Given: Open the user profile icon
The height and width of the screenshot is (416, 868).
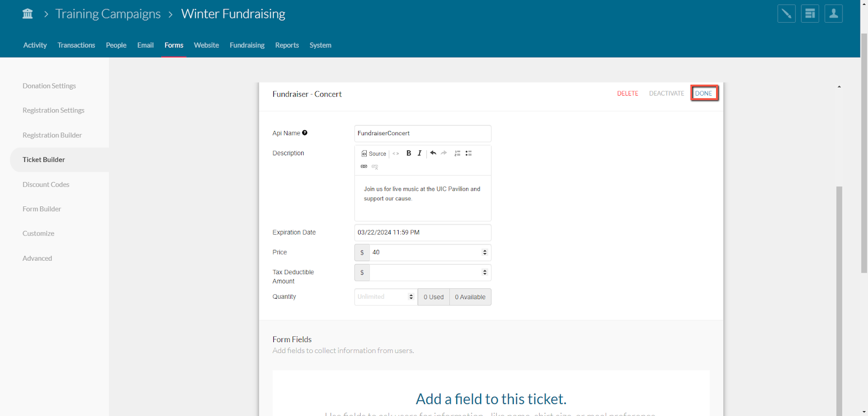Looking at the screenshot, I should [x=833, y=14].
